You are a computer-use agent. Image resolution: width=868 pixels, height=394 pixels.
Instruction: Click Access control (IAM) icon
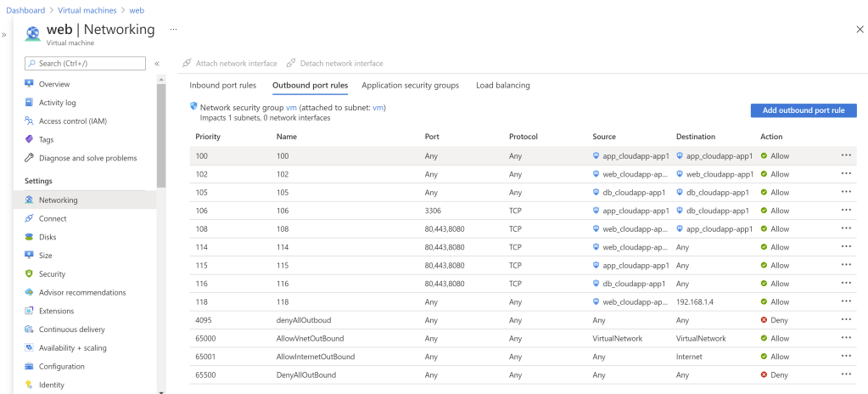click(29, 121)
